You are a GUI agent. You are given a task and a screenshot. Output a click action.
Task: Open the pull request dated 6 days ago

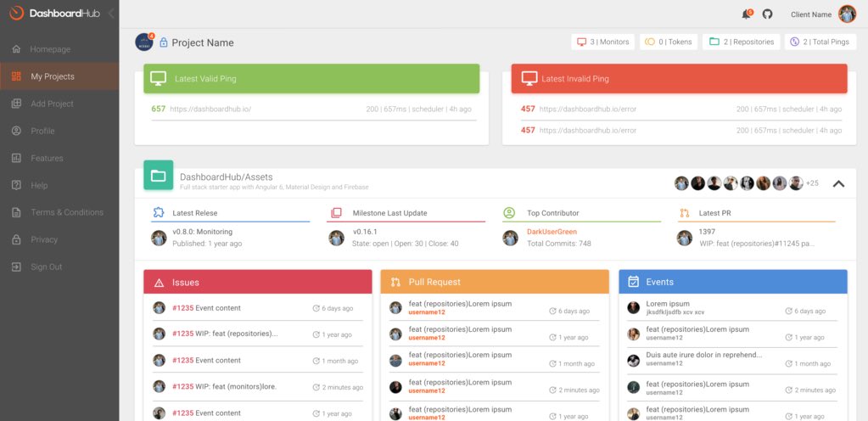495,308
